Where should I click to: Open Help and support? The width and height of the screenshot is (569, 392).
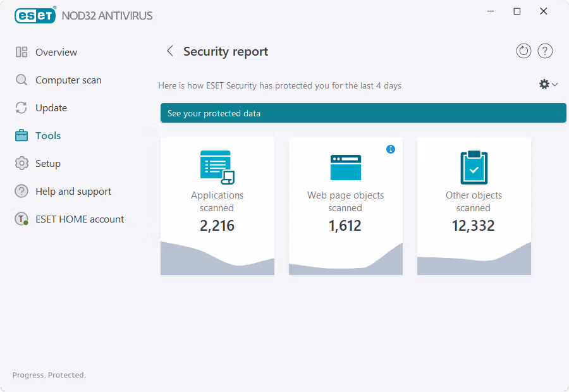[x=73, y=192]
